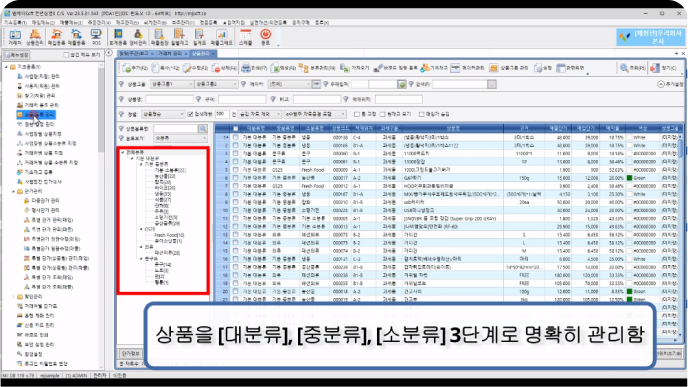This screenshot has width=688, height=387.
Task: Launch the POS toolbar icon
Action: (x=96, y=37)
